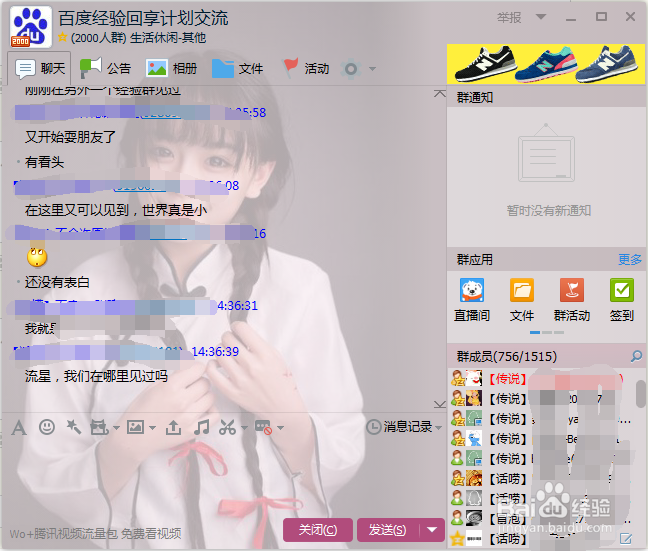Click the screenshot scissors icon
Image resolution: width=648 pixels, height=551 pixels.
pyautogui.click(x=227, y=427)
